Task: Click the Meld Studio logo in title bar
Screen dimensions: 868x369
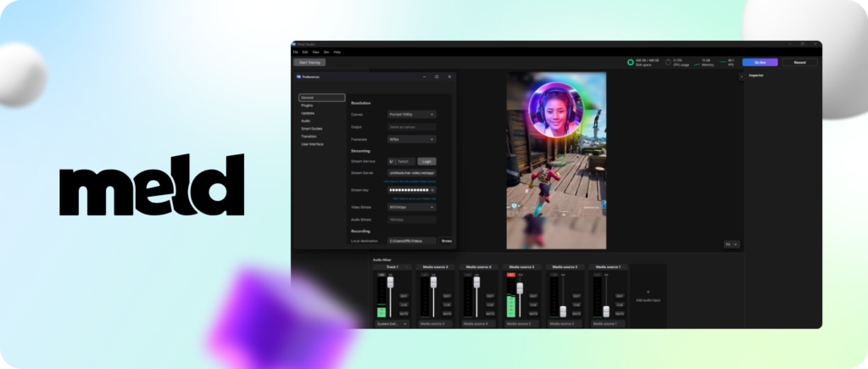Action: click(294, 44)
